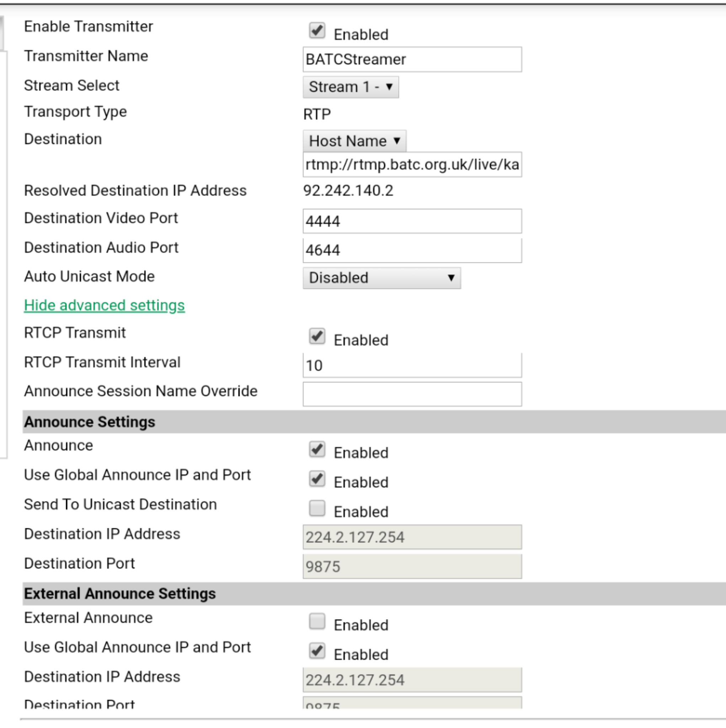Image resolution: width=726 pixels, height=728 pixels.
Task: Disable Use Global Announce IP and Port
Action: pyautogui.click(x=317, y=478)
